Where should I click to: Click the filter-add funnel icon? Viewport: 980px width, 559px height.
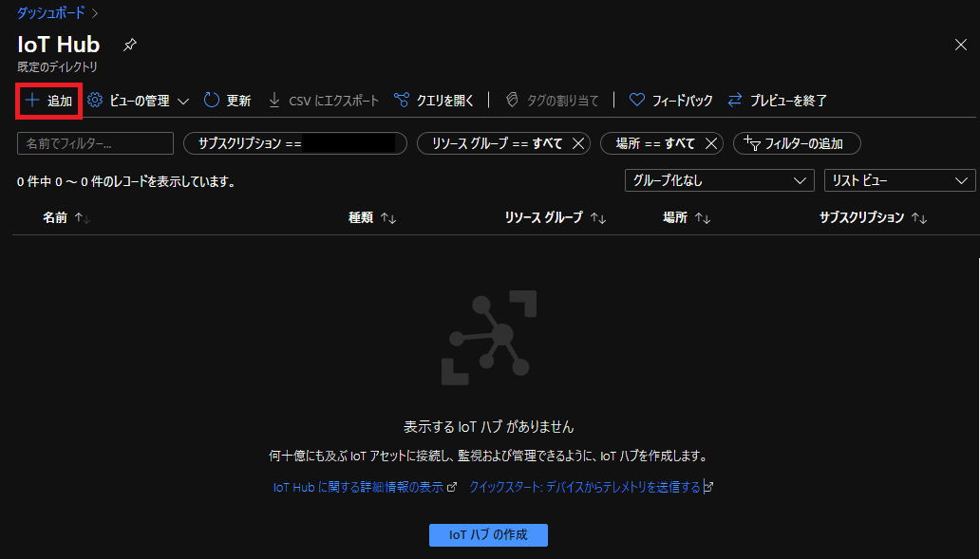pyautogui.click(x=752, y=143)
